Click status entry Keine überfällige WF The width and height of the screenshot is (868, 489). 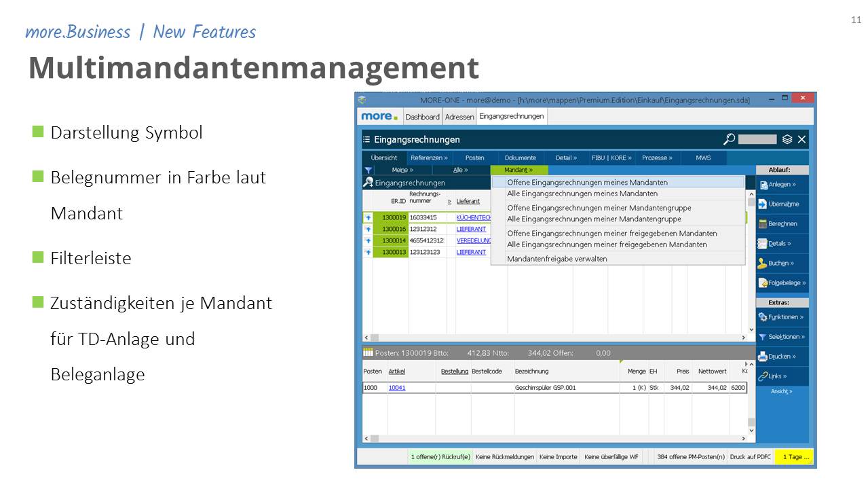point(611,456)
